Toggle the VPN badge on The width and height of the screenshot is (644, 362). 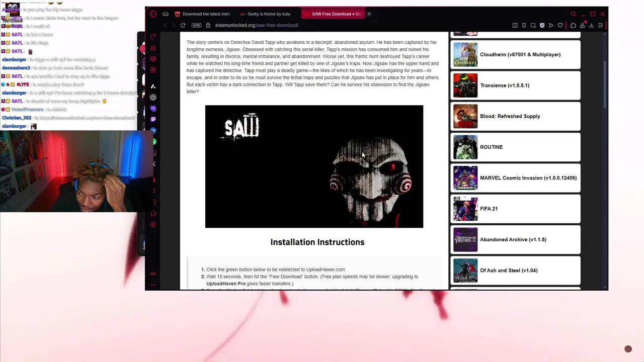click(x=196, y=25)
